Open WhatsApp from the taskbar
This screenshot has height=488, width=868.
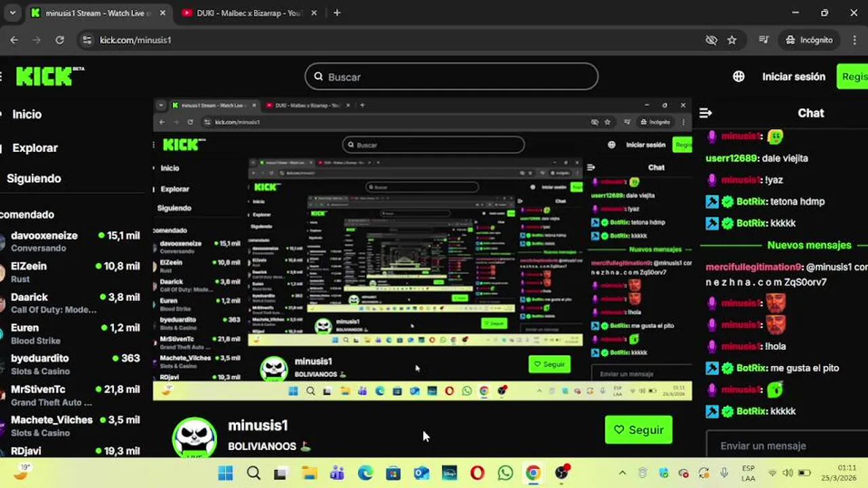(505, 473)
